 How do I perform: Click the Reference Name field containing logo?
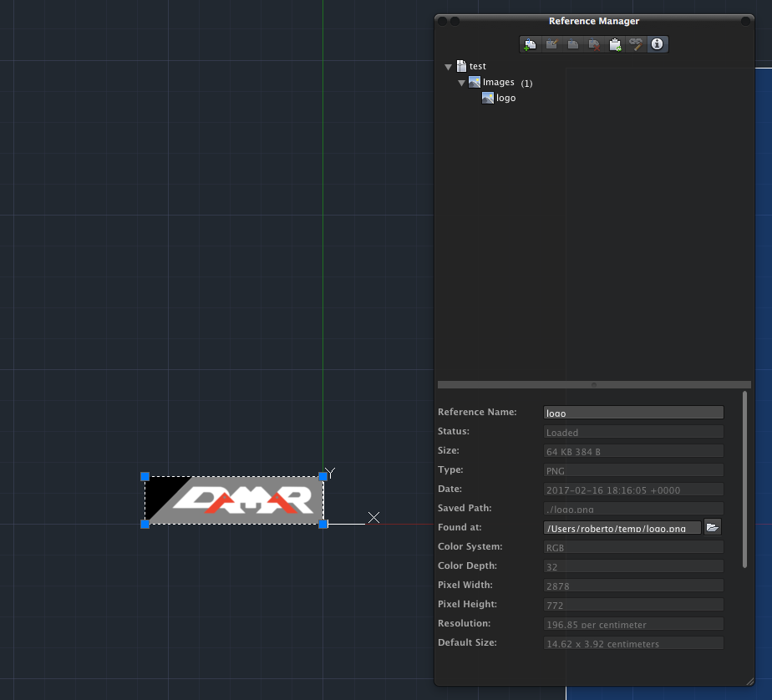(633, 413)
